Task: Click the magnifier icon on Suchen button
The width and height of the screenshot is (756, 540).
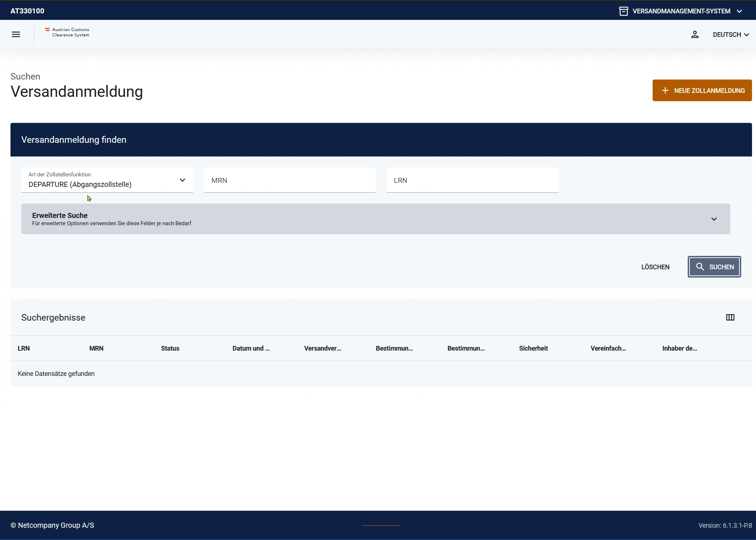Action: [700, 267]
